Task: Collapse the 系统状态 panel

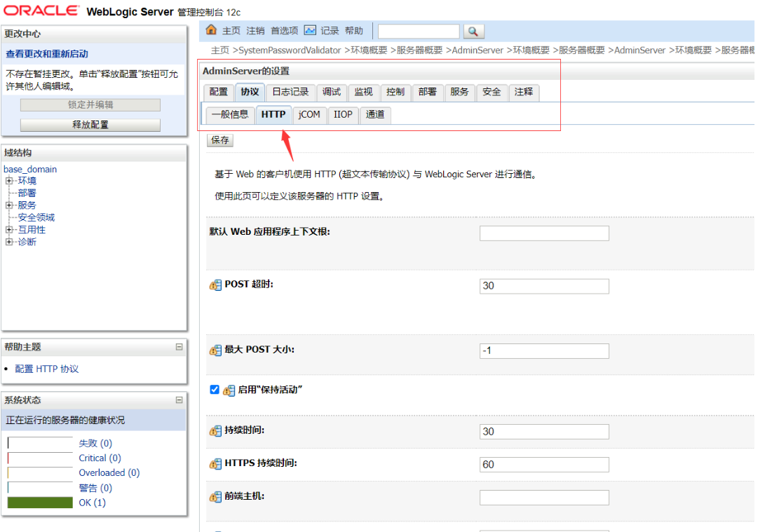Action: click(179, 400)
